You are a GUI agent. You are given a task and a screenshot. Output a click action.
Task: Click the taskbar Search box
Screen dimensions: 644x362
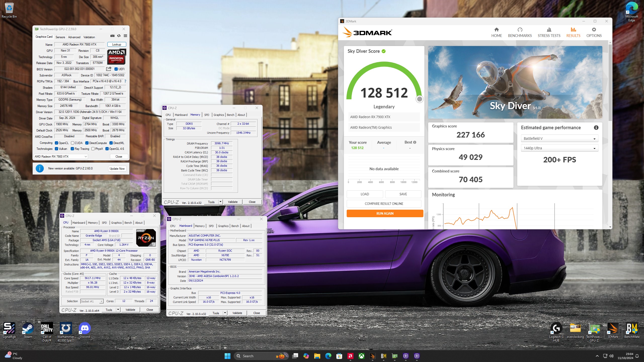tap(261, 356)
